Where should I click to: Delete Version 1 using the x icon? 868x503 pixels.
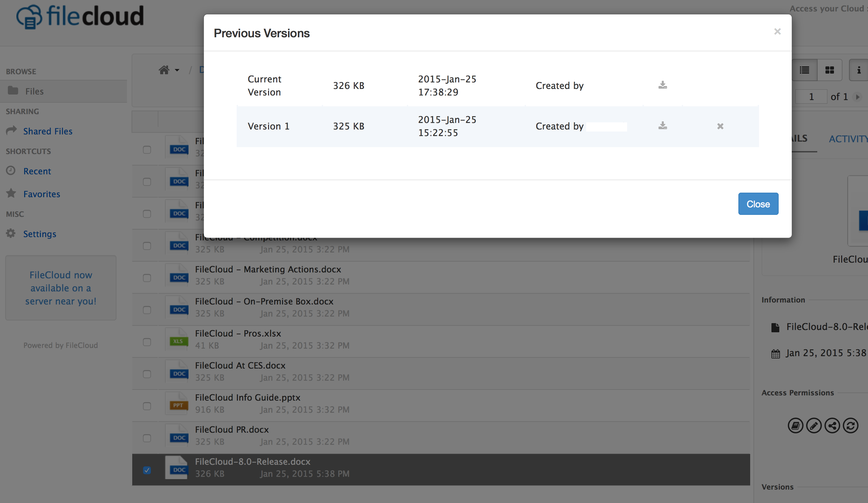point(720,126)
